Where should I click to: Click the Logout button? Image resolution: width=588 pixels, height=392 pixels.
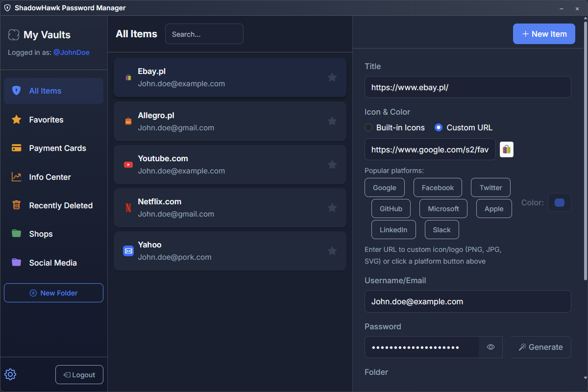point(79,375)
